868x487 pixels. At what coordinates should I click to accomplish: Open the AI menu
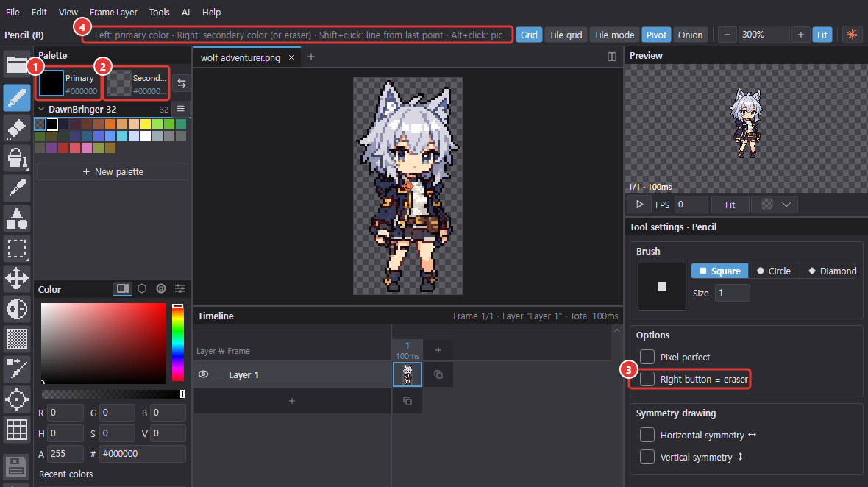(x=186, y=12)
